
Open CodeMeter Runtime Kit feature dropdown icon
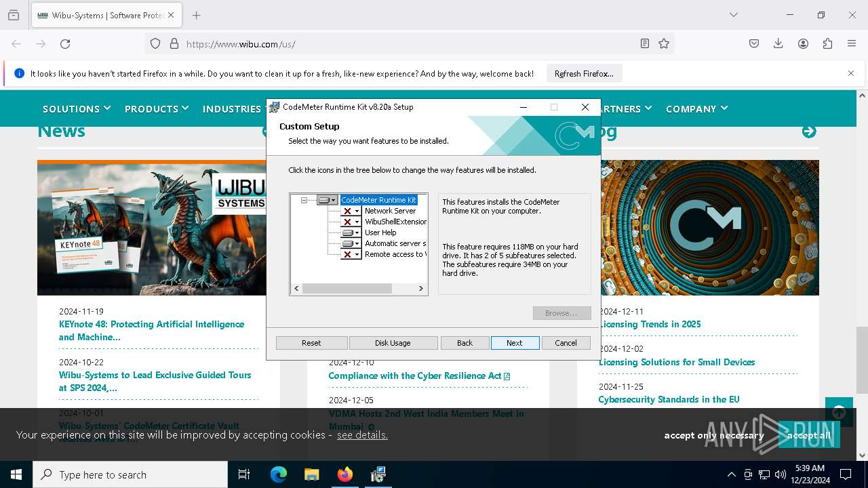point(328,200)
